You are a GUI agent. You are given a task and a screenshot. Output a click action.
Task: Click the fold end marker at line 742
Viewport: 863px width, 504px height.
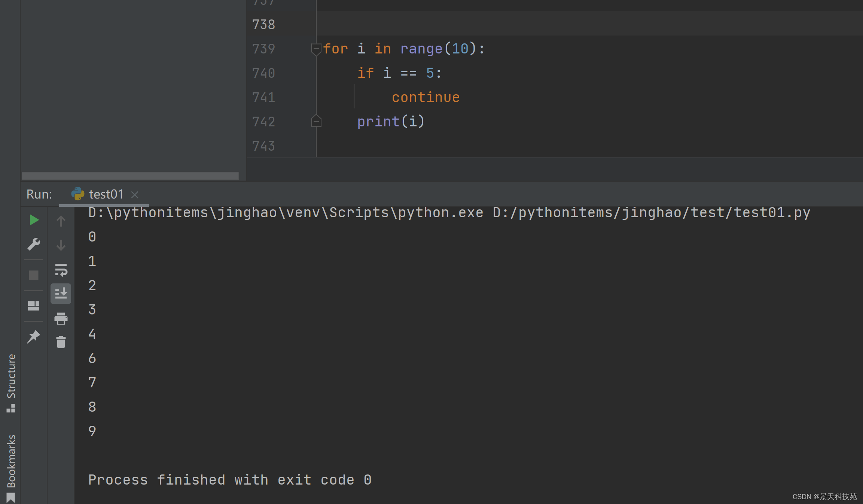pyautogui.click(x=316, y=121)
